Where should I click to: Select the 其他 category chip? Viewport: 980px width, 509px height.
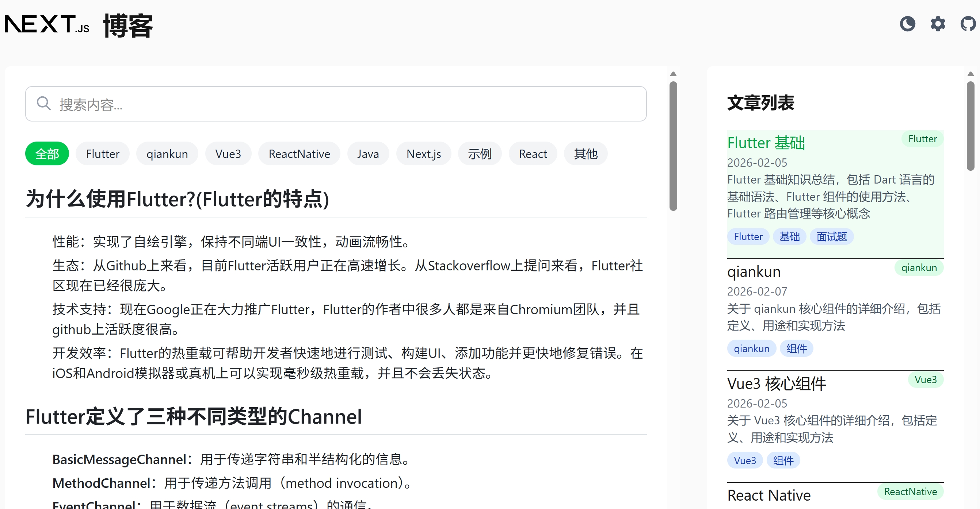pyautogui.click(x=586, y=154)
